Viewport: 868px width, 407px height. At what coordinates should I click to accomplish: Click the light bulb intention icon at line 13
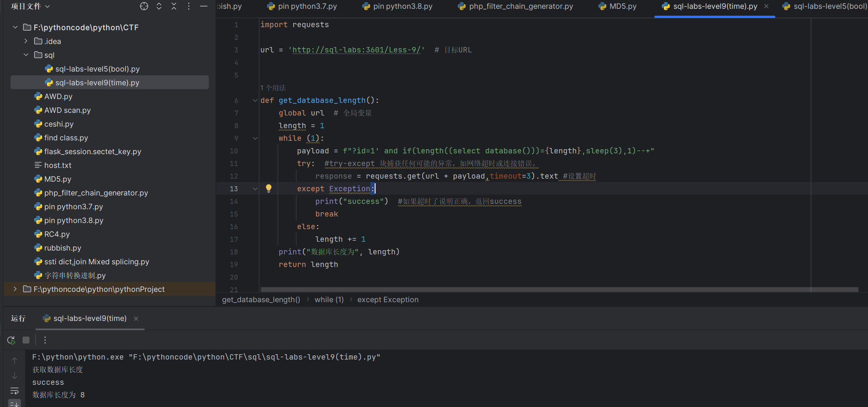[x=269, y=188]
